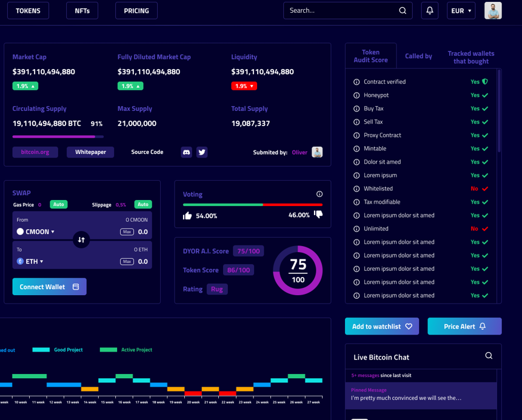The height and width of the screenshot is (420, 522).
Task: Click the search magnifier icon in top bar
Action: tap(403, 11)
